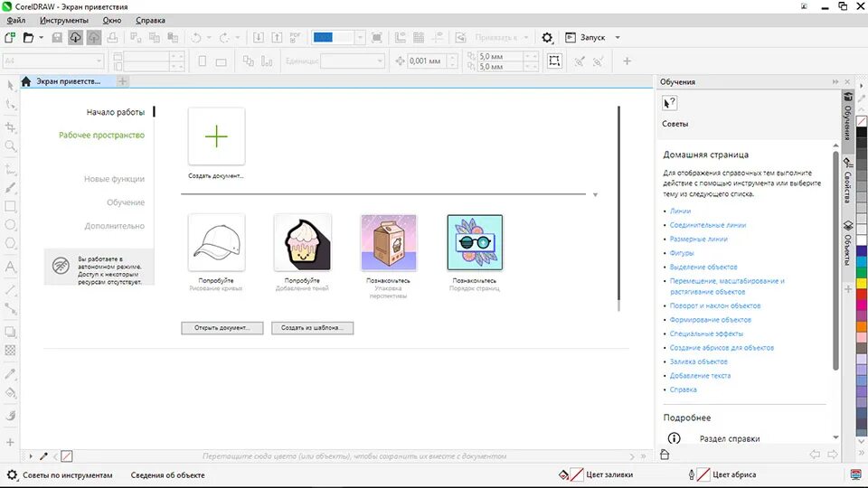
Task: Open the cupcake shadows tutorial thumbnail
Action: tap(302, 242)
